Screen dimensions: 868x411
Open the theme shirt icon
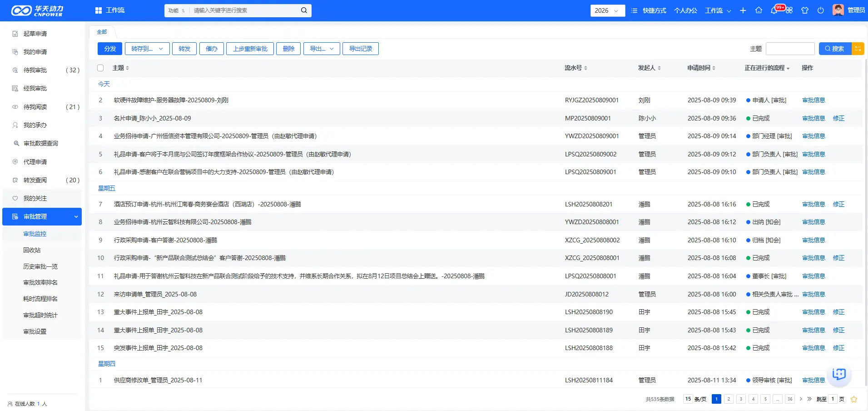coord(805,10)
